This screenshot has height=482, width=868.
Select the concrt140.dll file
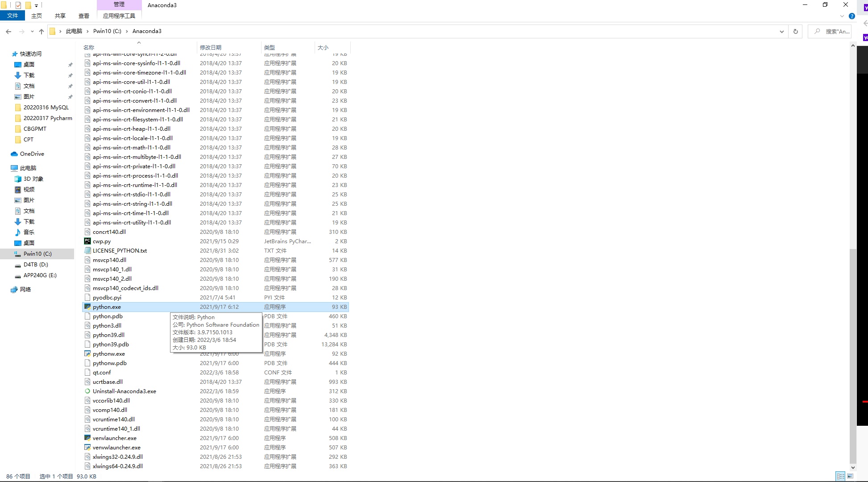point(109,232)
